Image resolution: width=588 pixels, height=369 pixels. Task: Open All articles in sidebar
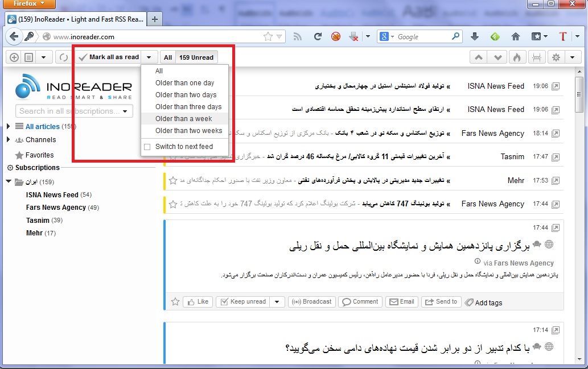pos(42,127)
